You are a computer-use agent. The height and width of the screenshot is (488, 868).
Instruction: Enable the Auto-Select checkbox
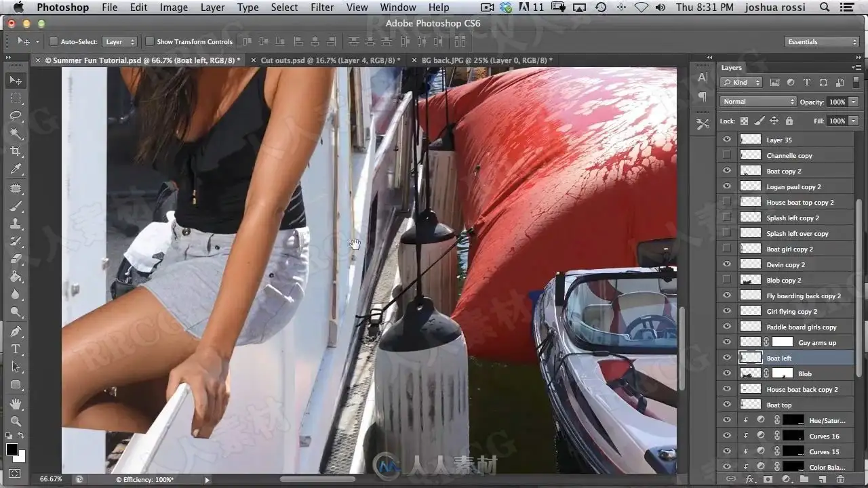54,41
